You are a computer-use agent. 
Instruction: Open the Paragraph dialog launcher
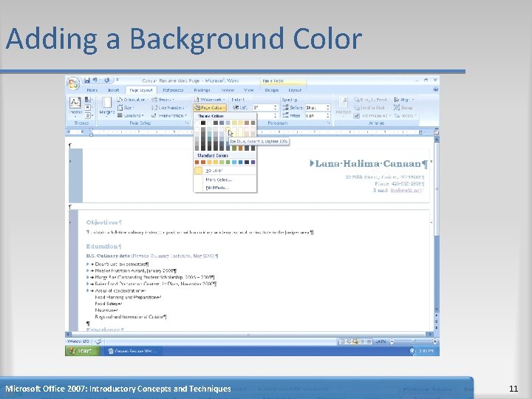coord(329,123)
